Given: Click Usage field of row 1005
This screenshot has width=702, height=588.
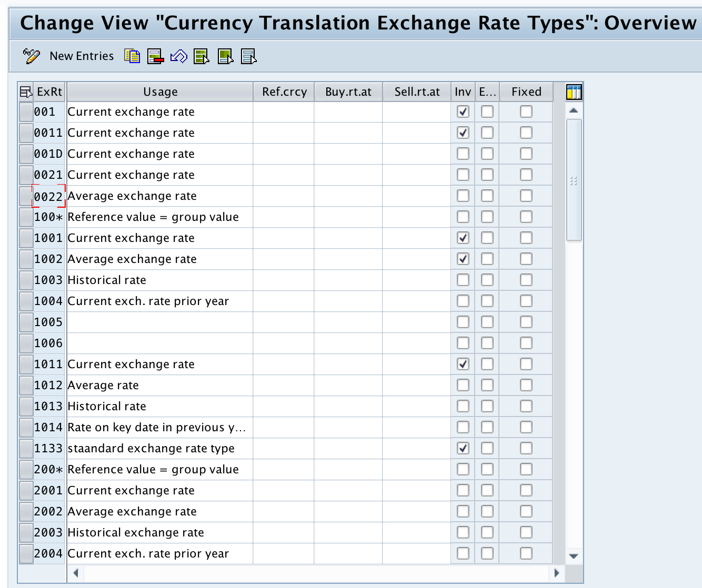Looking at the screenshot, I should coord(160,322).
